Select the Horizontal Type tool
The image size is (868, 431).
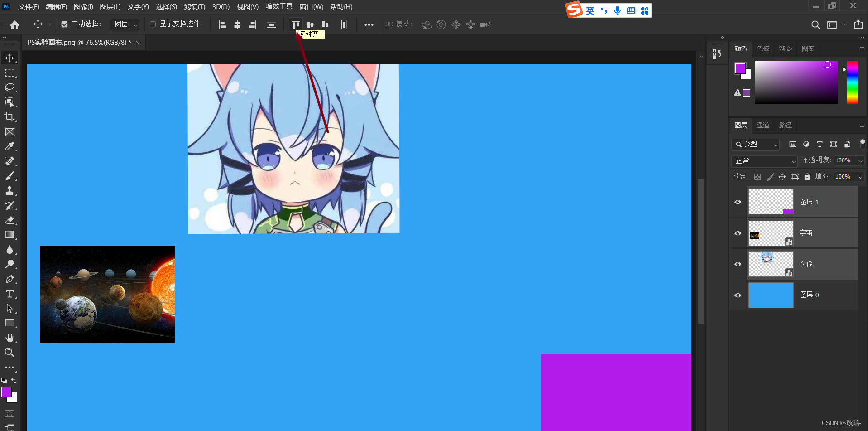[10, 294]
